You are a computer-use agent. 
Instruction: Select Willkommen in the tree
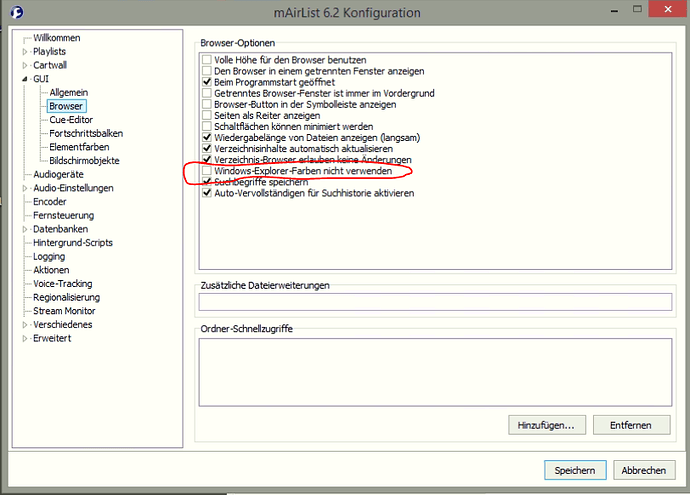click(57, 38)
